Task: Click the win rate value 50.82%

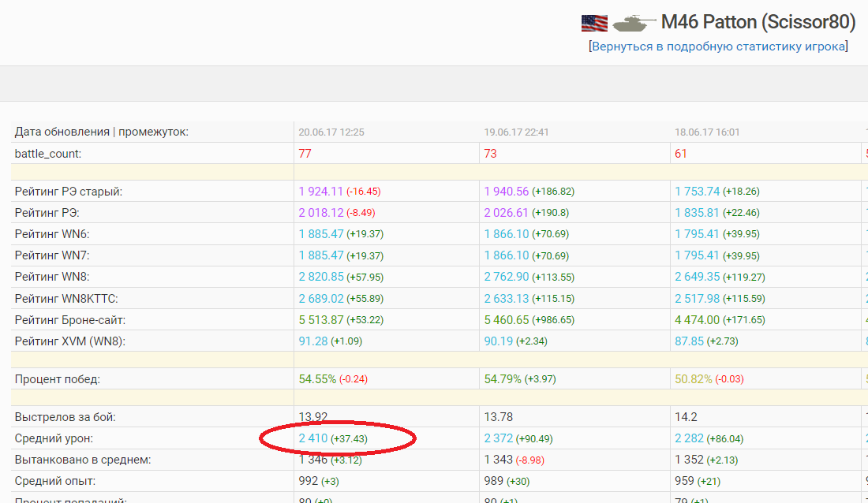Action: pos(693,379)
